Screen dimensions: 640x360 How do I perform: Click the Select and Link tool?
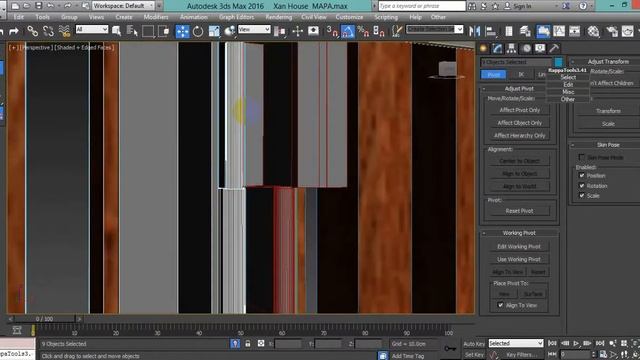(x=32, y=31)
